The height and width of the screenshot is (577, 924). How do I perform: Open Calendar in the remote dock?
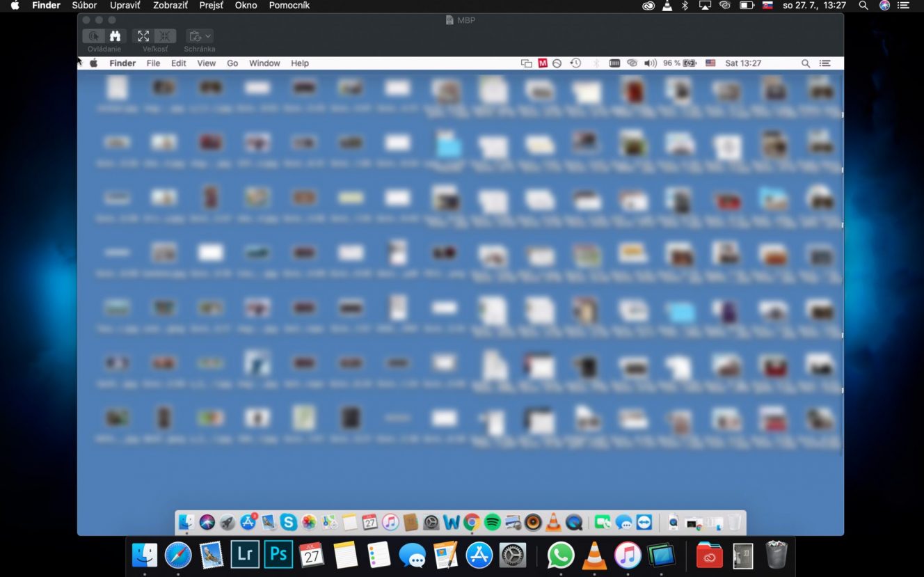[370, 522]
